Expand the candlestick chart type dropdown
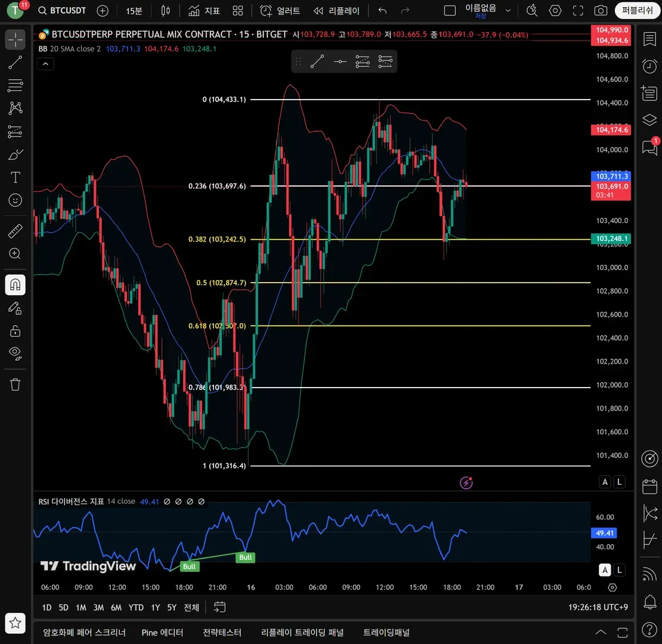Viewport: 662px width, 644px height. tap(166, 11)
